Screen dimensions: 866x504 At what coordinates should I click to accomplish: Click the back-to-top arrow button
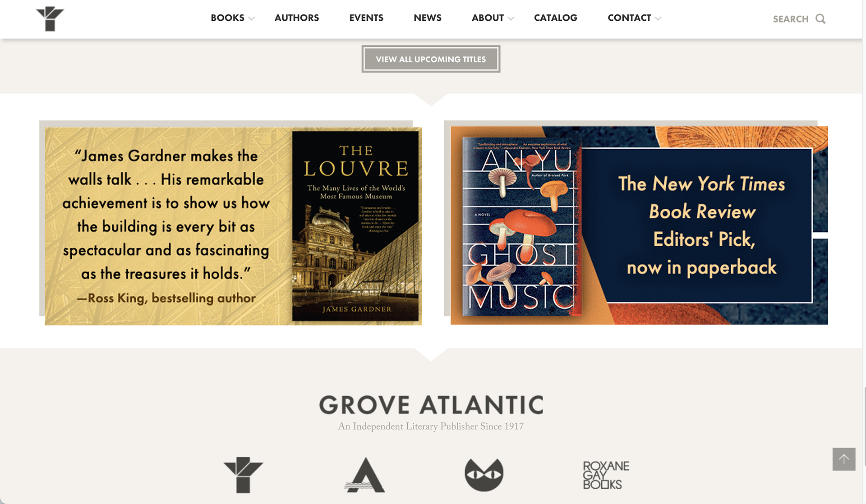click(x=844, y=459)
